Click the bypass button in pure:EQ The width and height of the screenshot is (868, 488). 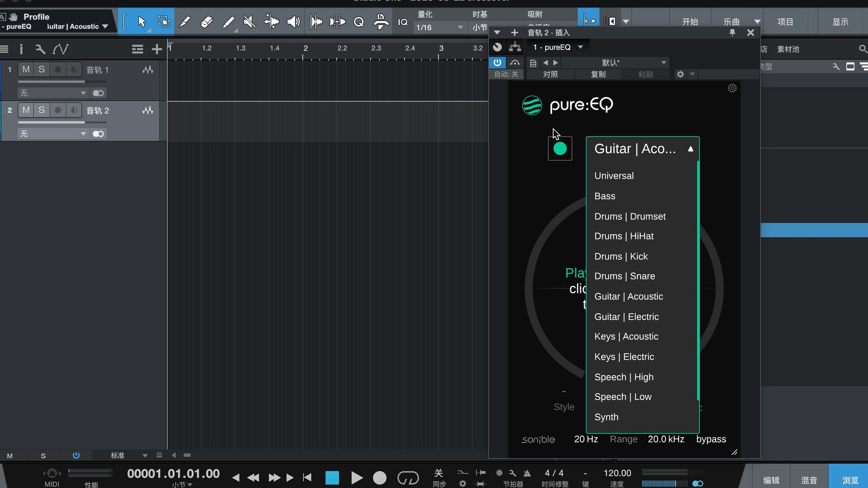[711, 439]
